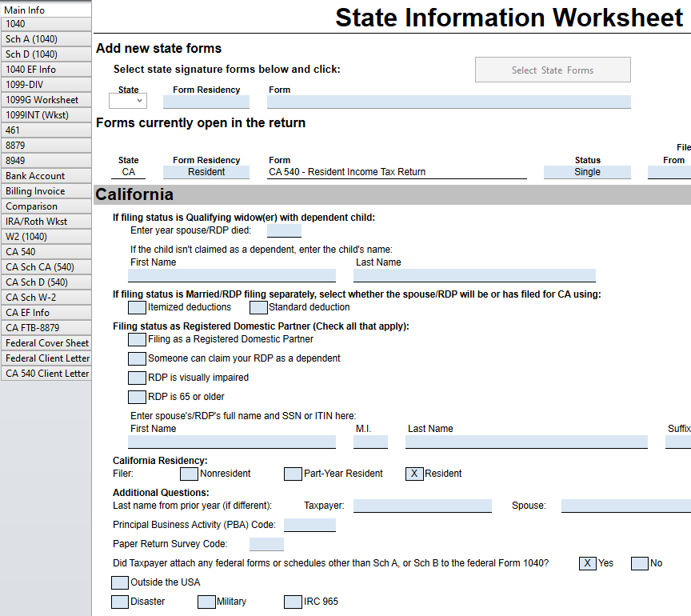Click the Form Residency field for new state forms
This screenshot has height=616, width=691.
pyautogui.click(x=206, y=102)
